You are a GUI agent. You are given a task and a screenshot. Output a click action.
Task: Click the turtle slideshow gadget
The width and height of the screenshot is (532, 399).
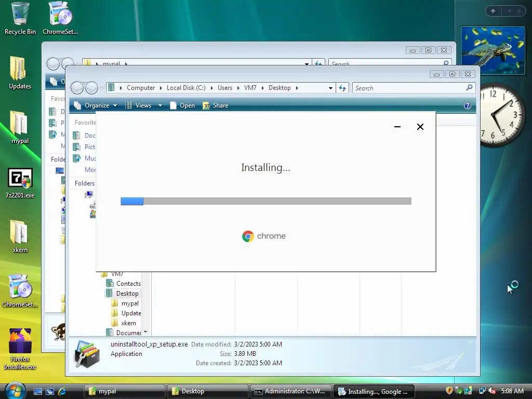493,50
